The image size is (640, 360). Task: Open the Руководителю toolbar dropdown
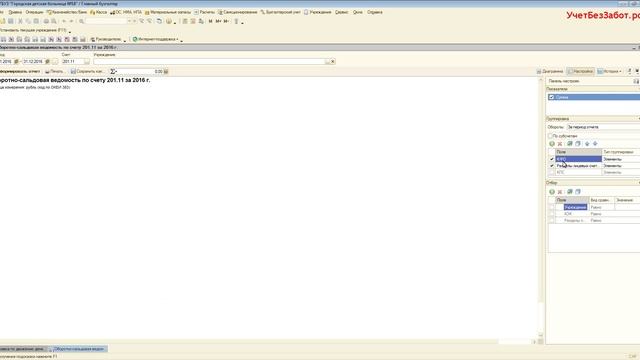[106, 39]
